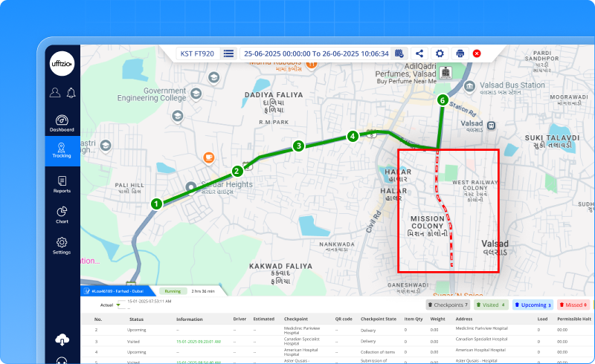Image resolution: width=595 pixels, height=364 pixels.
Task: Click route marker number 4 on map
Action: tap(353, 136)
